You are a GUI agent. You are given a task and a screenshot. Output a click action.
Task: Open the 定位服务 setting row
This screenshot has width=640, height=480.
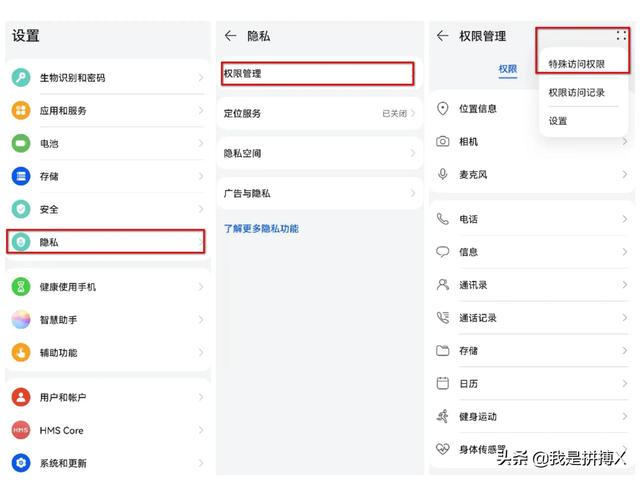pos(319,113)
